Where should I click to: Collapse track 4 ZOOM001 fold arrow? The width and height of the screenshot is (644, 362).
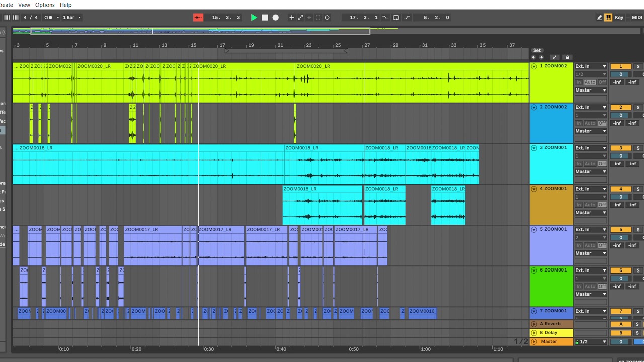pos(534,189)
